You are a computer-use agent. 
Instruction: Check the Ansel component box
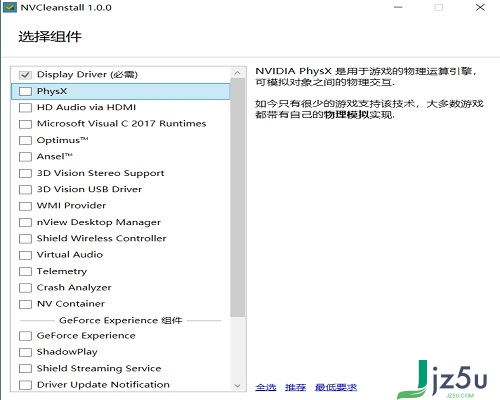(25, 157)
